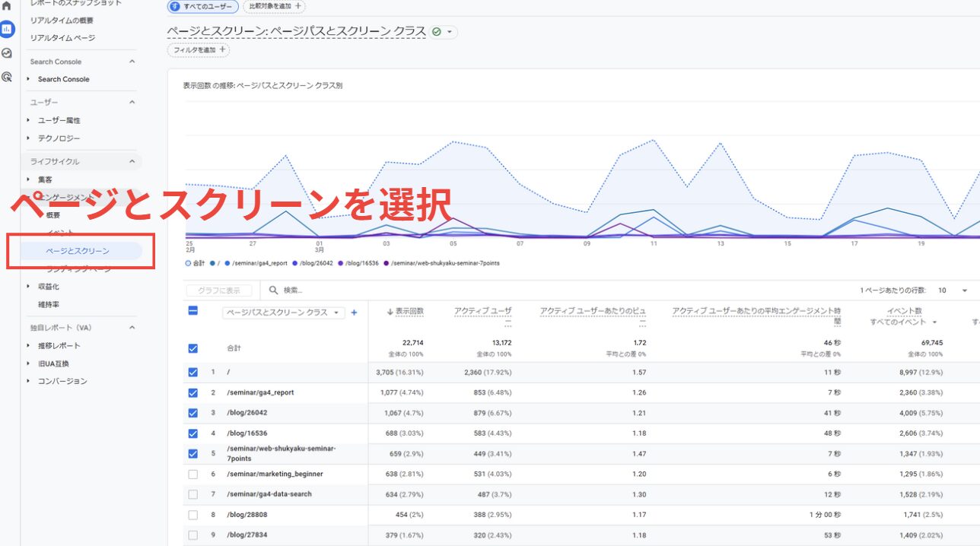Image resolution: width=980 pixels, height=546 pixels.
Task: Click the down-arrow sort icon on 表示回数
Action: click(390, 312)
